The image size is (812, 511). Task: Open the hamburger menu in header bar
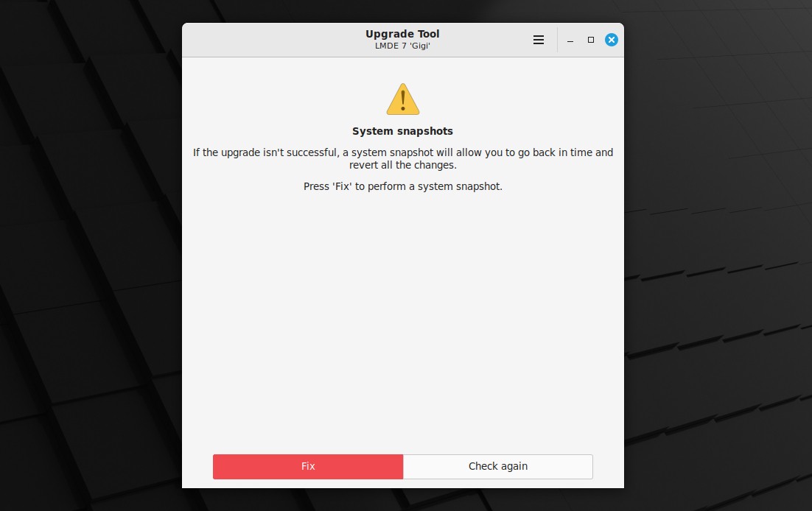pos(539,40)
